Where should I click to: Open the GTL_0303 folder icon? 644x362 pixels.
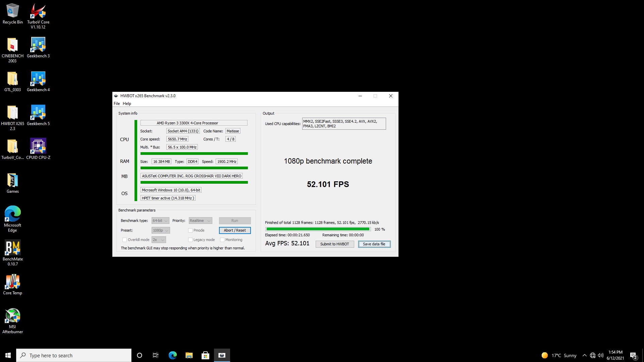tap(12, 81)
